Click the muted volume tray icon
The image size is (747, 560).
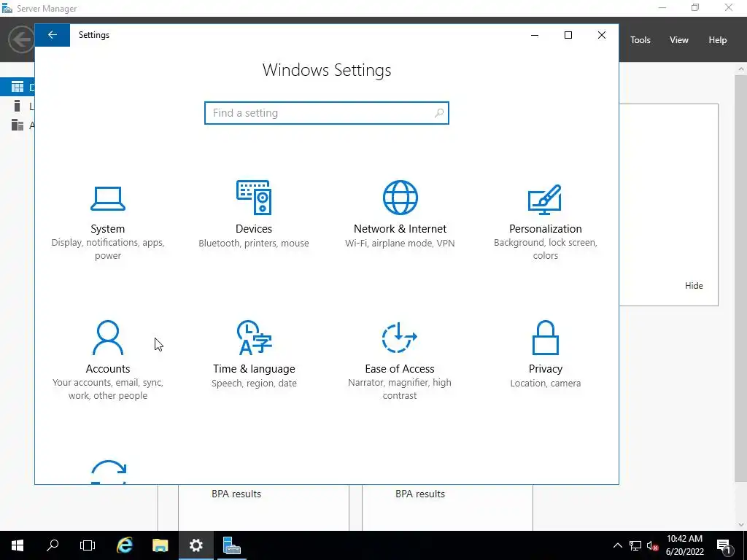pyautogui.click(x=653, y=545)
